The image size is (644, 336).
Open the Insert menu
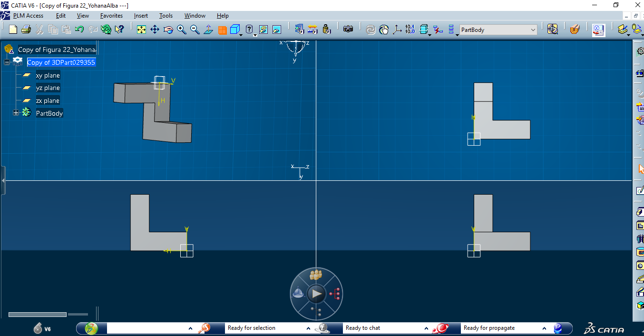(x=141, y=16)
